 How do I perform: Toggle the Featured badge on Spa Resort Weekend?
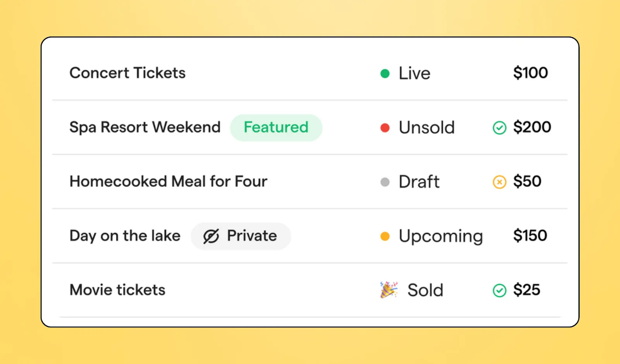pyautogui.click(x=276, y=127)
